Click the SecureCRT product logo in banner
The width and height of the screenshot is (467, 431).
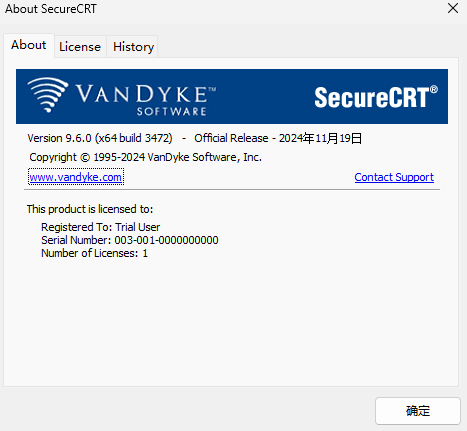376,97
